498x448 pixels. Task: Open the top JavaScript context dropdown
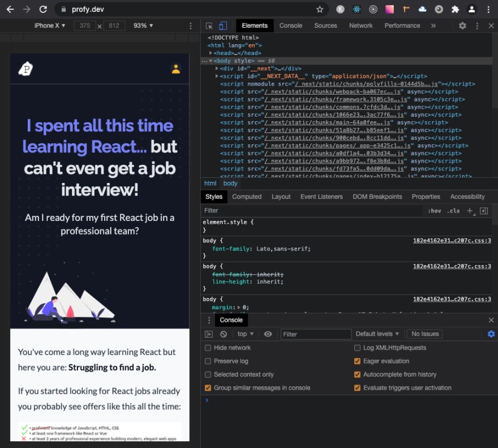coord(246,334)
